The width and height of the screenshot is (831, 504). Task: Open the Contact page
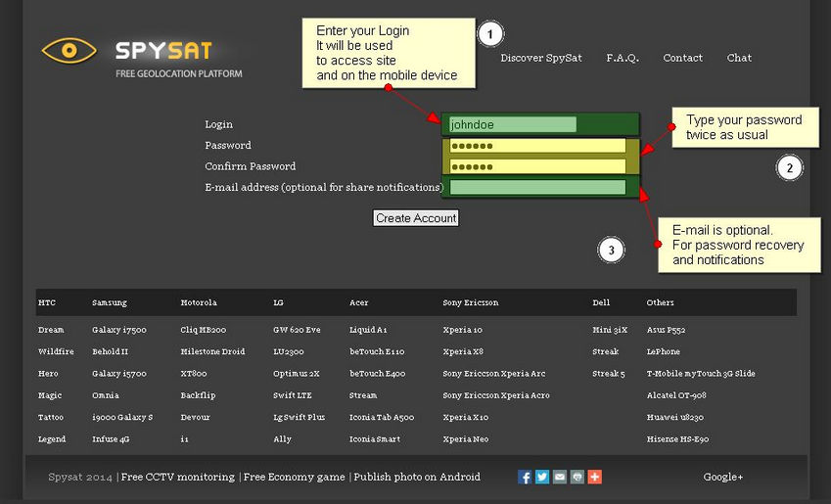pos(682,58)
